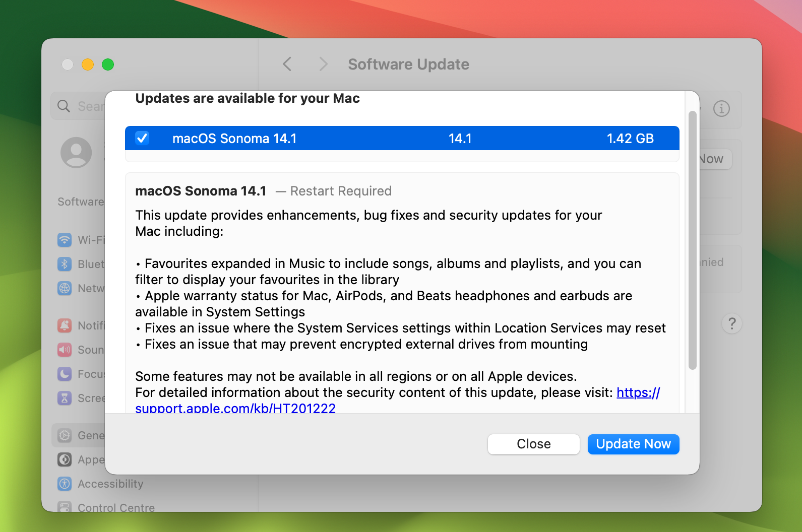Click the 1.42 GB size value
802x532 pixels.
630,139
